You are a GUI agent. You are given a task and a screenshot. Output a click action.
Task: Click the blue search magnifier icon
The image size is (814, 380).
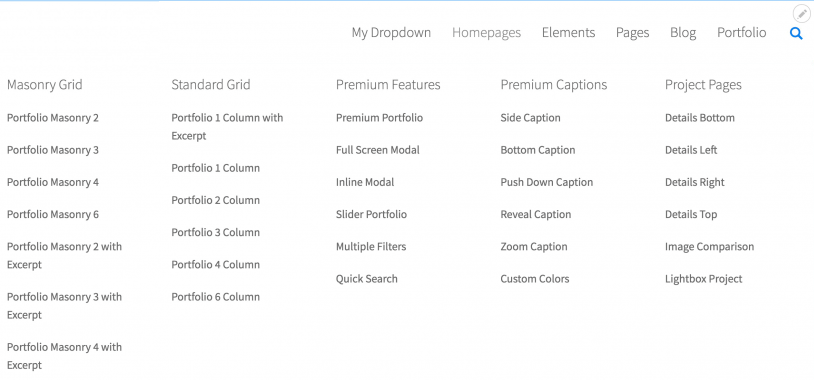(x=796, y=34)
